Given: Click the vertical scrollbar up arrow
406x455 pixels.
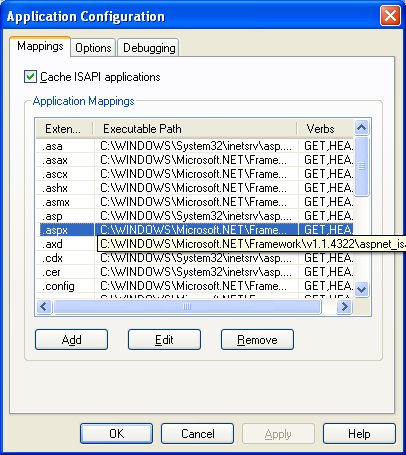Looking at the screenshot, I should [362, 128].
